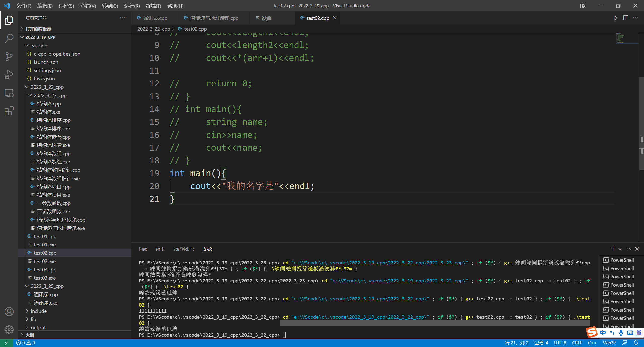The height and width of the screenshot is (347, 644).
Task: Open the Source Control view
Action: [x=9, y=56]
